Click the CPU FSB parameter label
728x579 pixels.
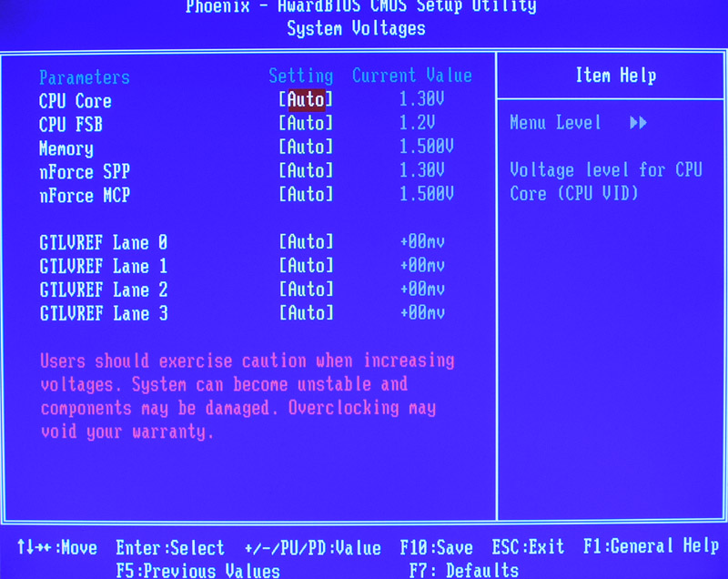[x=71, y=125]
